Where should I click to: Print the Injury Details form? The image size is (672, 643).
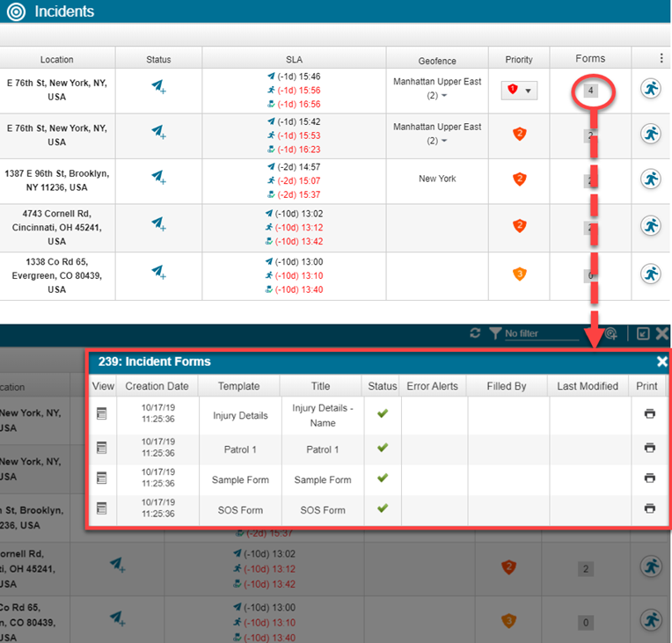[x=649, y=414]
